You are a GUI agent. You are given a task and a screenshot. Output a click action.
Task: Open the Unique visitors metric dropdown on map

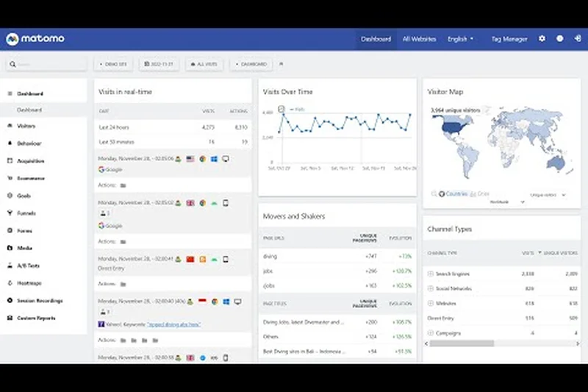548,195
